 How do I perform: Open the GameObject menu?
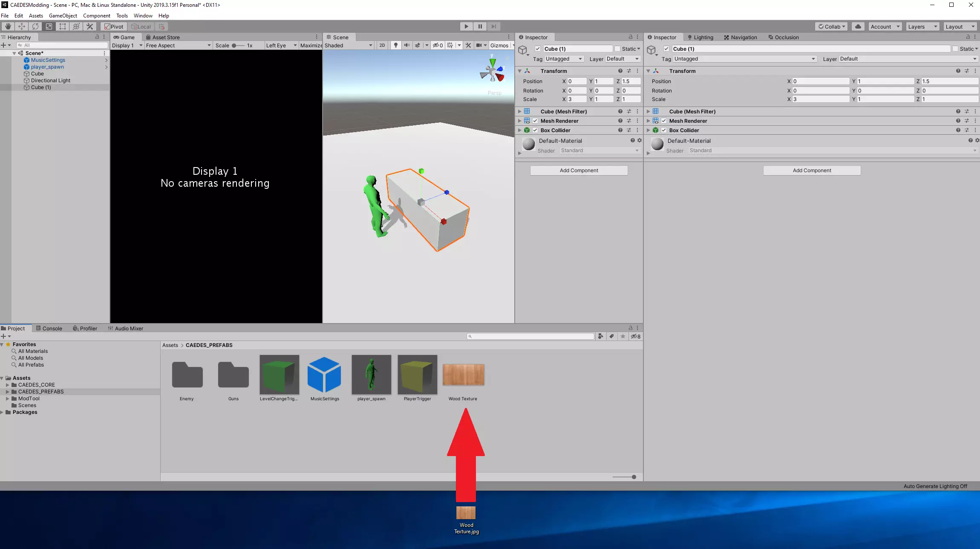[x=63, y=16]
